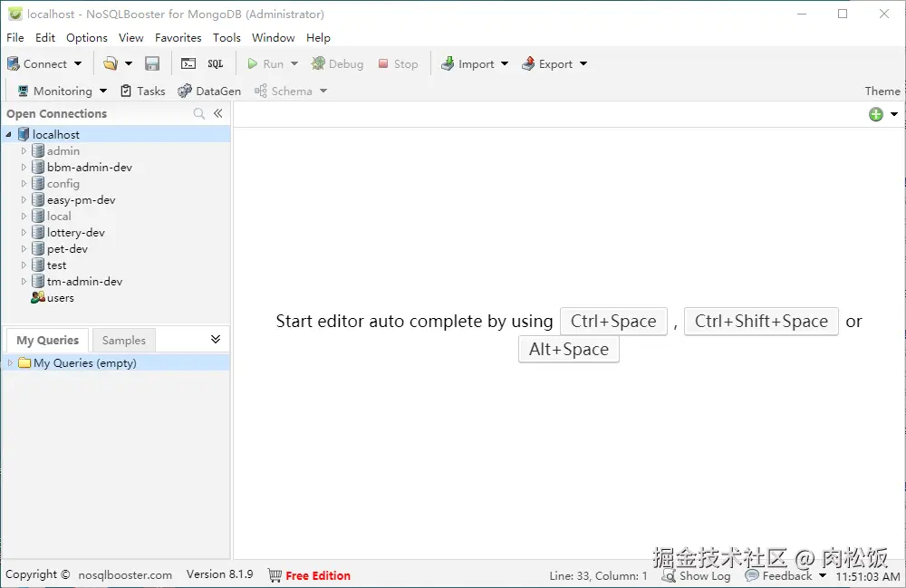Click the Version 8.1.9 text

[x=219, y=574]
